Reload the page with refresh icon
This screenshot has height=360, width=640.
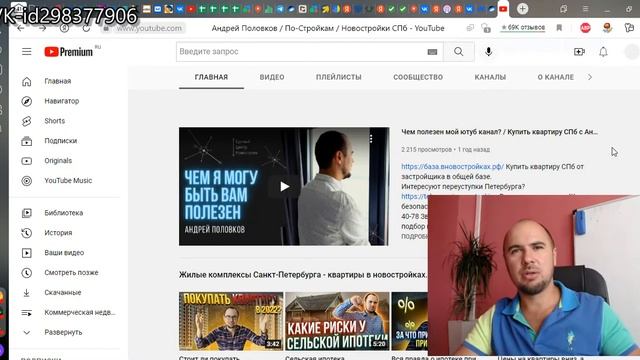click(x=86, y=28)
